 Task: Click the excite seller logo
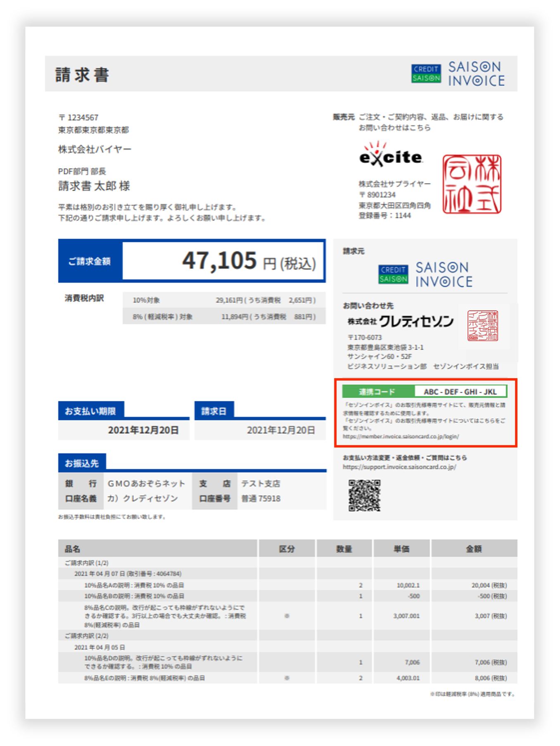(391, 154)
